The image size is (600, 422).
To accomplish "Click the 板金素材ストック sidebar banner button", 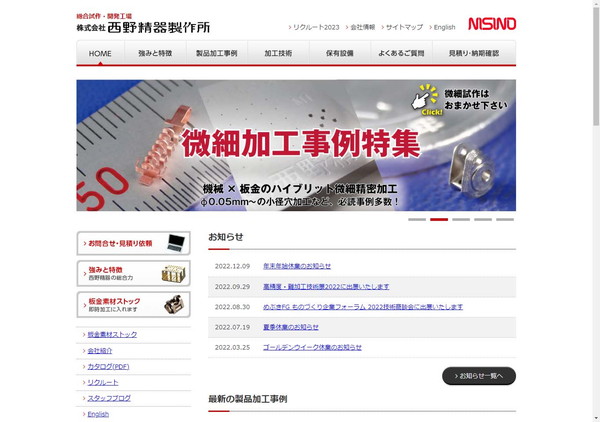I will (134, 305).
